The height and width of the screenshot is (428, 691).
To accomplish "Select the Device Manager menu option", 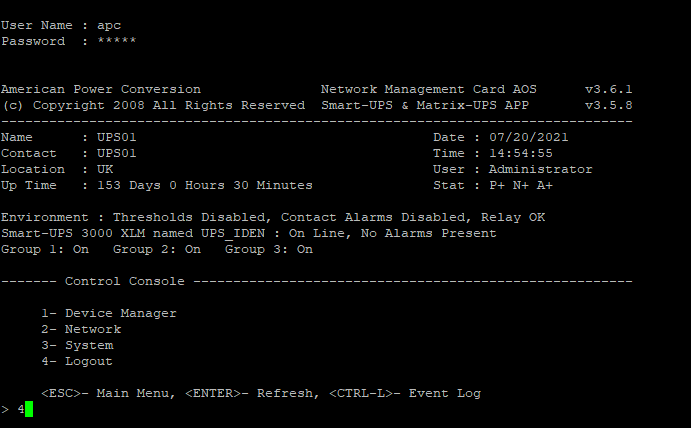I will (x=108, y=313).
